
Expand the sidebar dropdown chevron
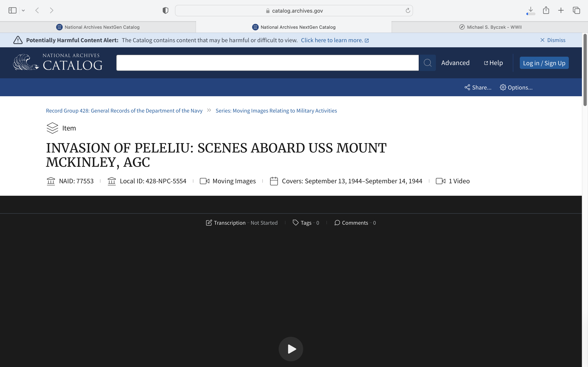point(23,10)
